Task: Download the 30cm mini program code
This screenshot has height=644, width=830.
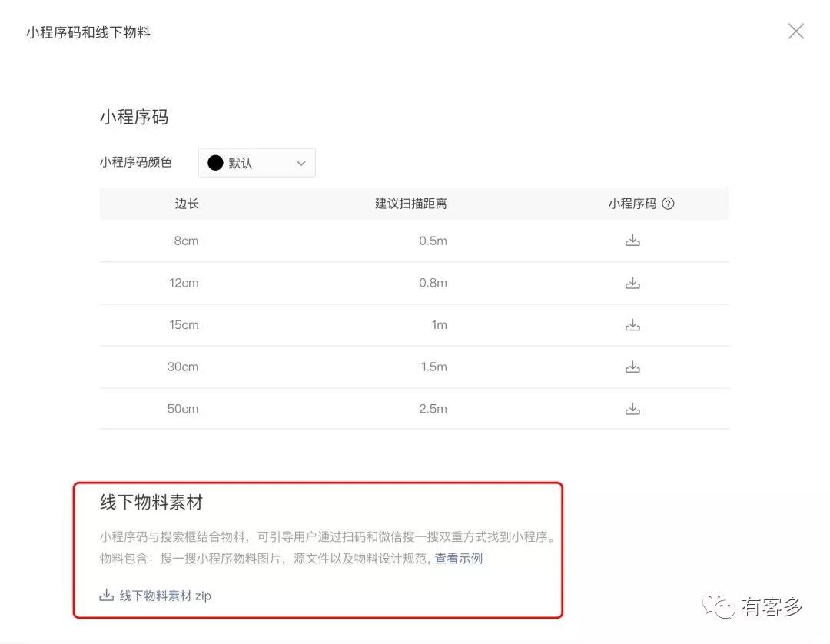Action: tap(632, 367)
